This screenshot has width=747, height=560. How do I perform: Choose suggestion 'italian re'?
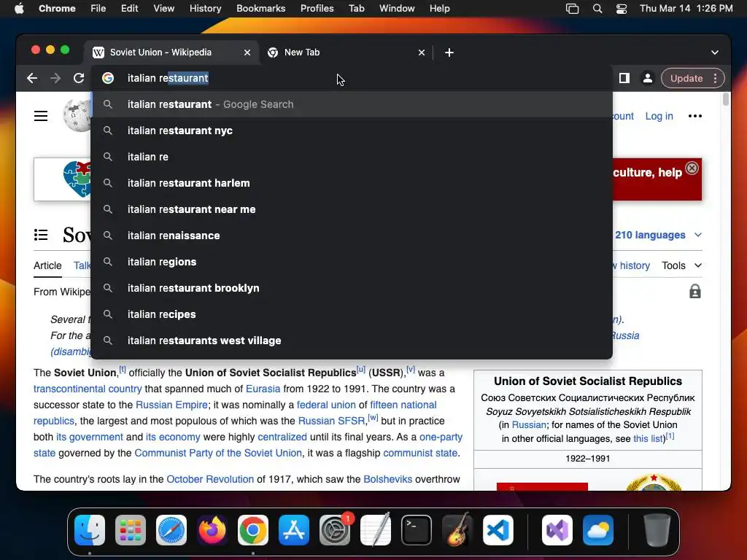(352, 157)
